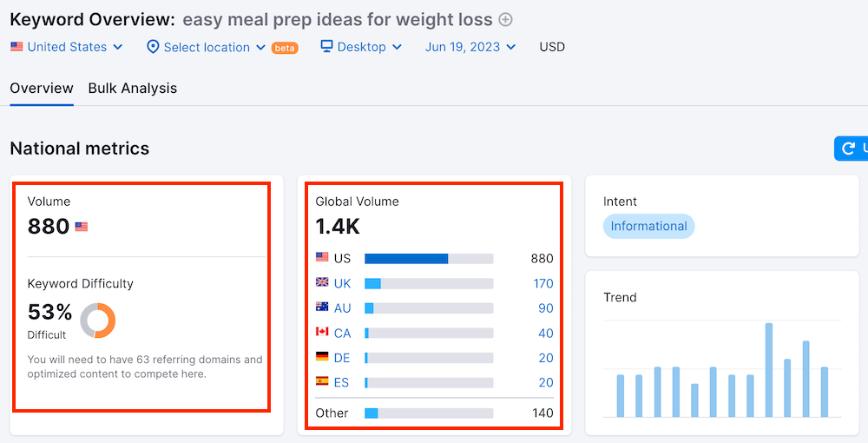Screen dimensions: 868x443
Task: Click the Australia flag icon
Action: (322, 307)
